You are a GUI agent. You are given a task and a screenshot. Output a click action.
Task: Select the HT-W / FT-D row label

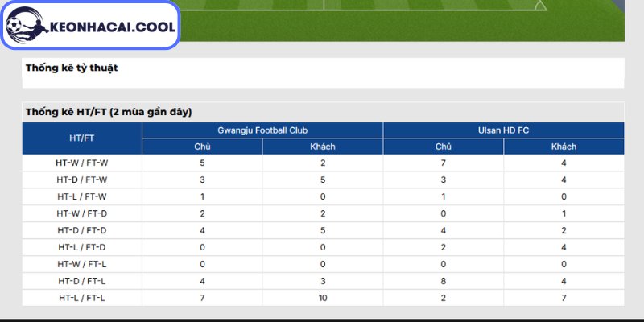pos(82,213)
